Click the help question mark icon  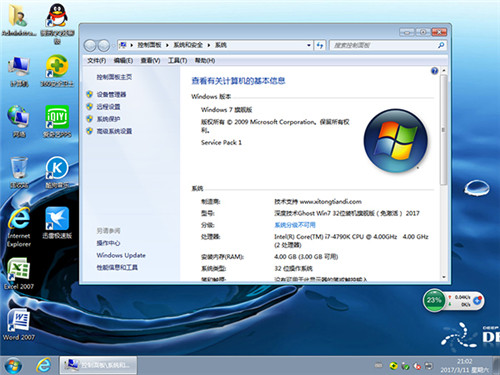[434, 71]
